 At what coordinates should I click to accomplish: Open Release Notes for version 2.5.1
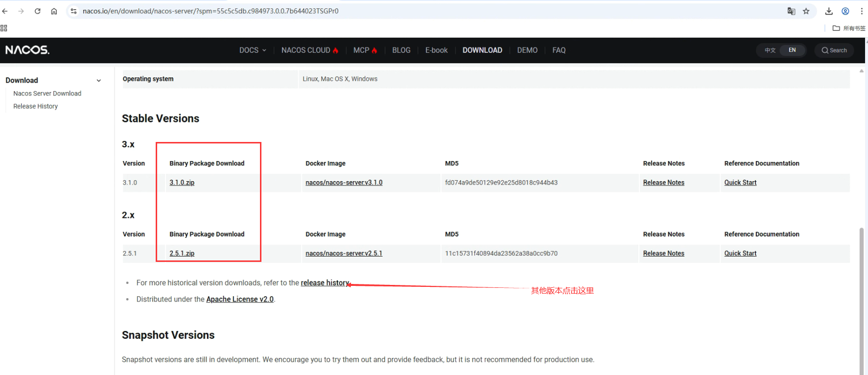(664, 254)
